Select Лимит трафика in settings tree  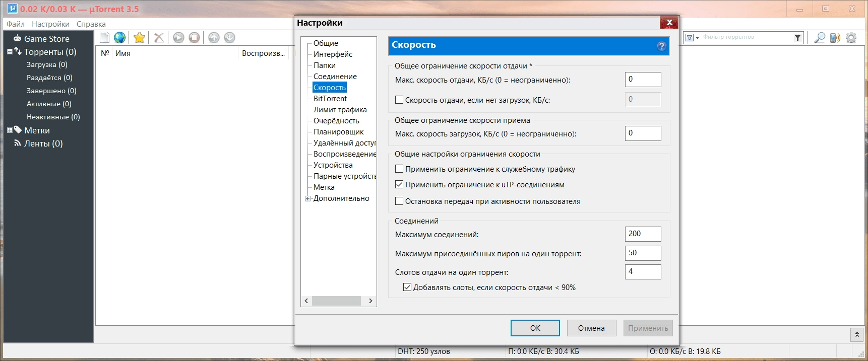[340, 109]
